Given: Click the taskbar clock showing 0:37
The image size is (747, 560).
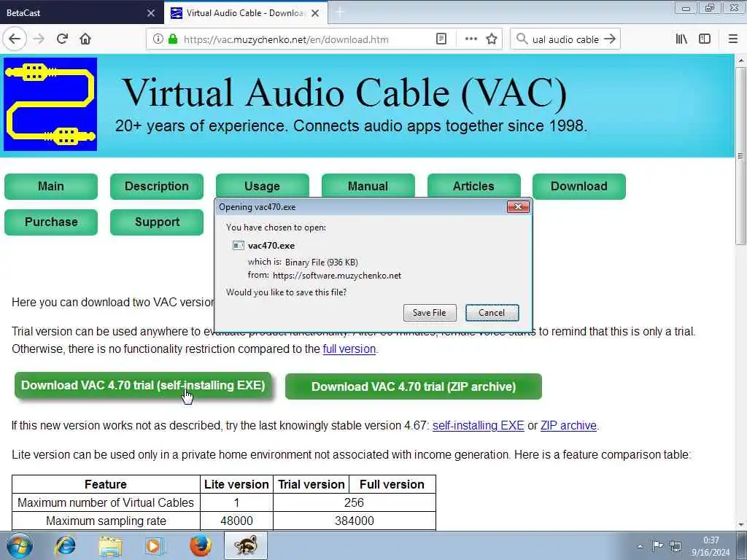Looking at the screenshot, I should click(x=711, y=546).
